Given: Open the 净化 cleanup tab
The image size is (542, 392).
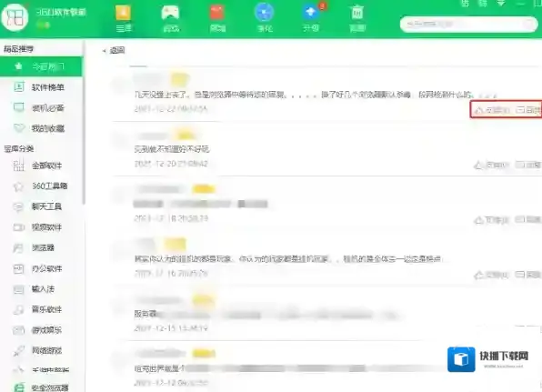Looking at the screenshot, I should coord(265,19).
